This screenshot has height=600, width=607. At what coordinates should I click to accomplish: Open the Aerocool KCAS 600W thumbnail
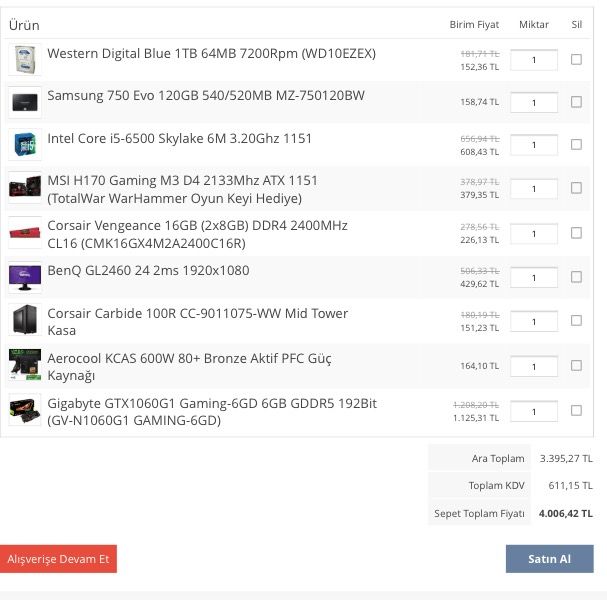pos(25,365)
